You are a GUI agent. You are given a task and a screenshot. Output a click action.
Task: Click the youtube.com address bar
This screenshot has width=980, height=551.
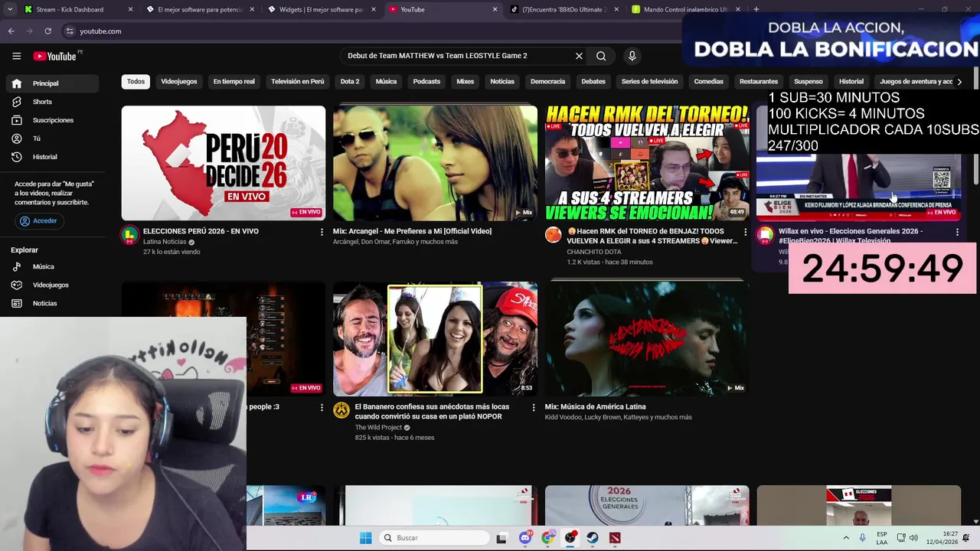click(x=367, y=31)
